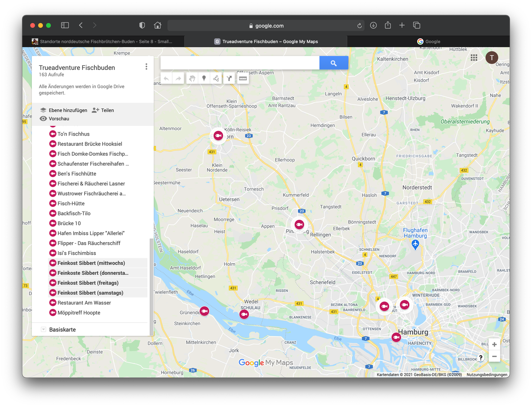
Task: Choose the add marker tool
Action: (204, 78)
